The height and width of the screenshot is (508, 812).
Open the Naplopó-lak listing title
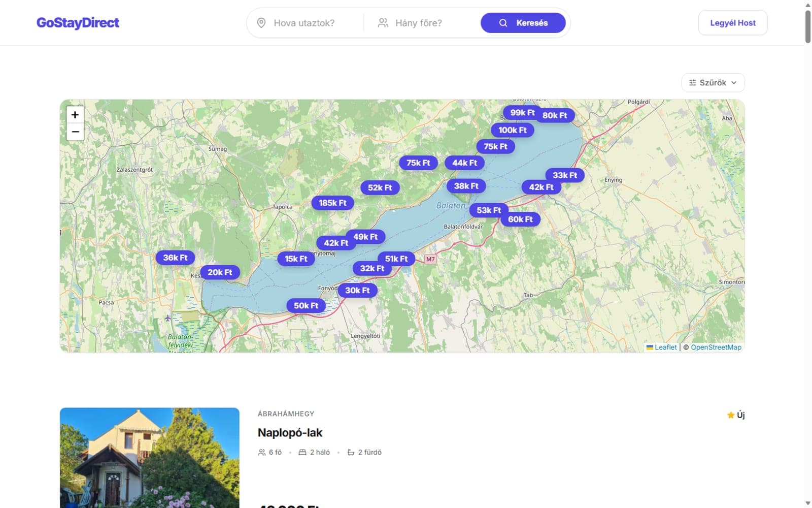coord(290,433)
